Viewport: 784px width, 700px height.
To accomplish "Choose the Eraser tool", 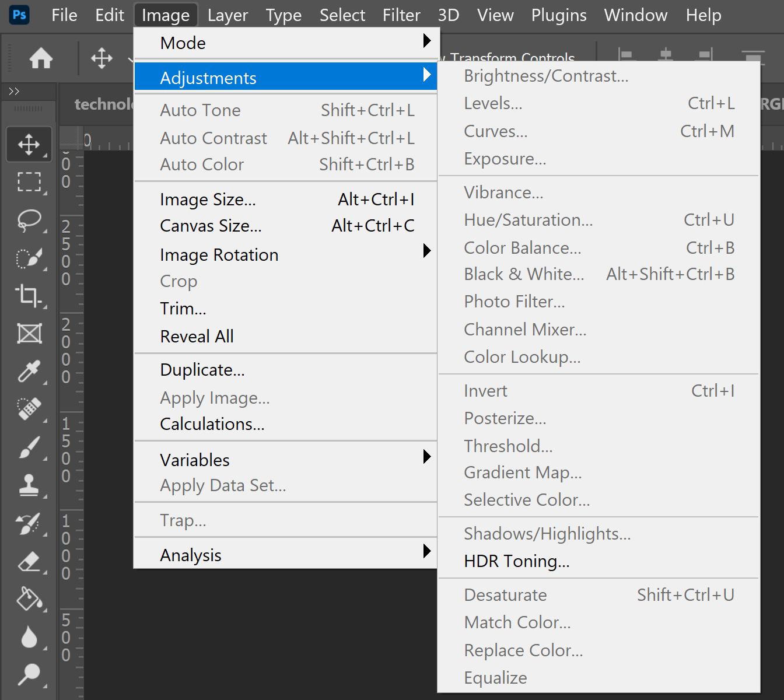I will click(x=29, y=562).
